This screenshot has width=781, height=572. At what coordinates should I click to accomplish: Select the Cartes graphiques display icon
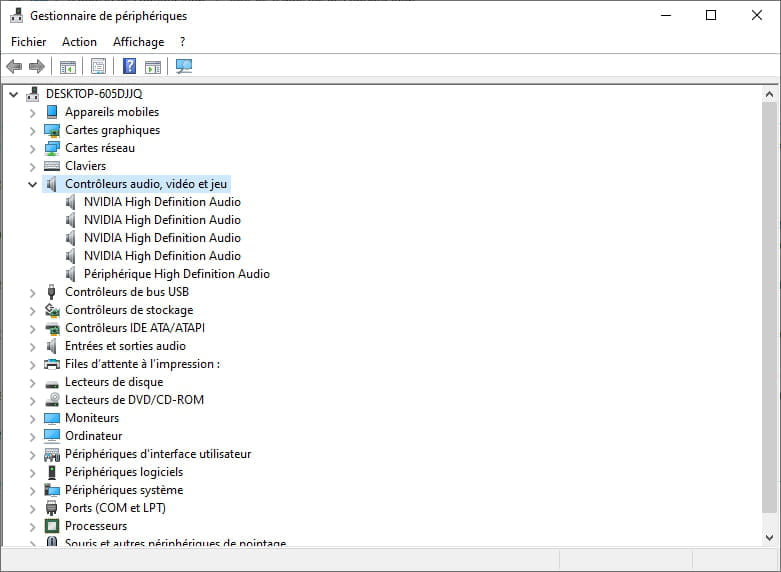[52, 130]
